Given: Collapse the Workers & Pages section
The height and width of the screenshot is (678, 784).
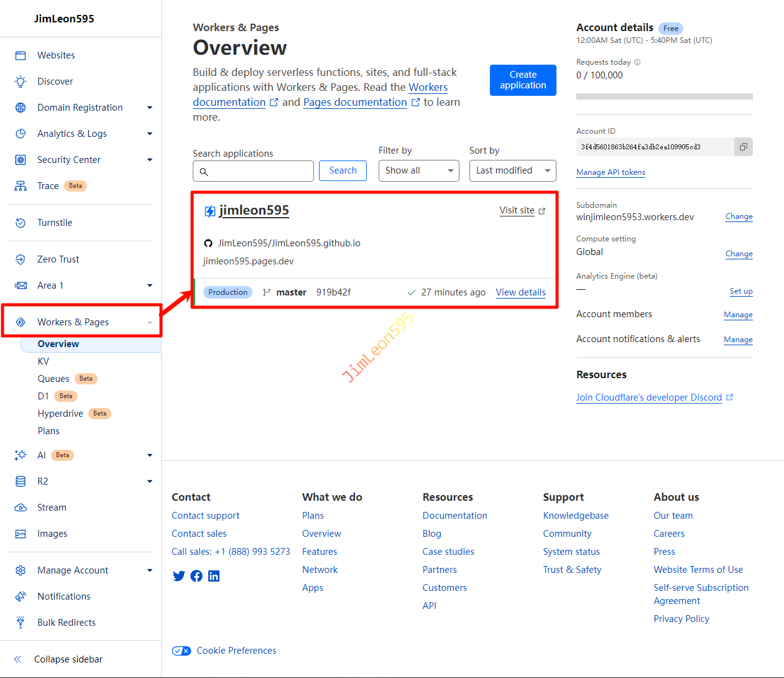Looking at the screenshot, I should coord(149,322).
